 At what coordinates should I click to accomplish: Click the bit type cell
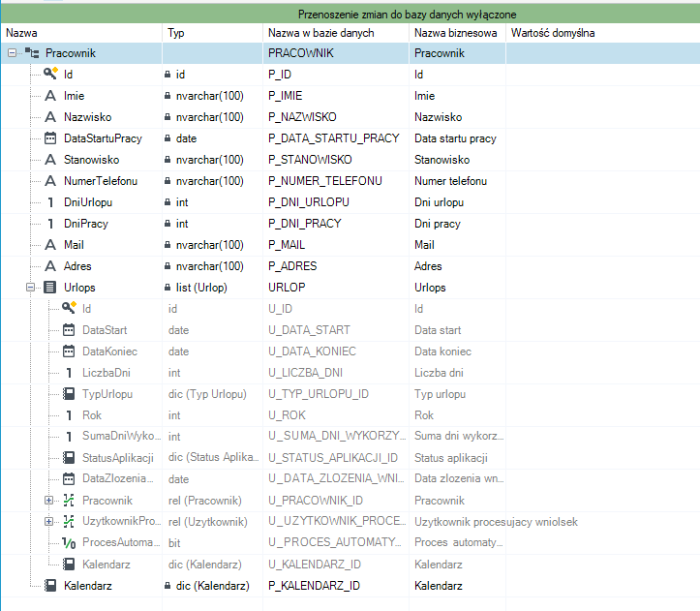point(212,543)
